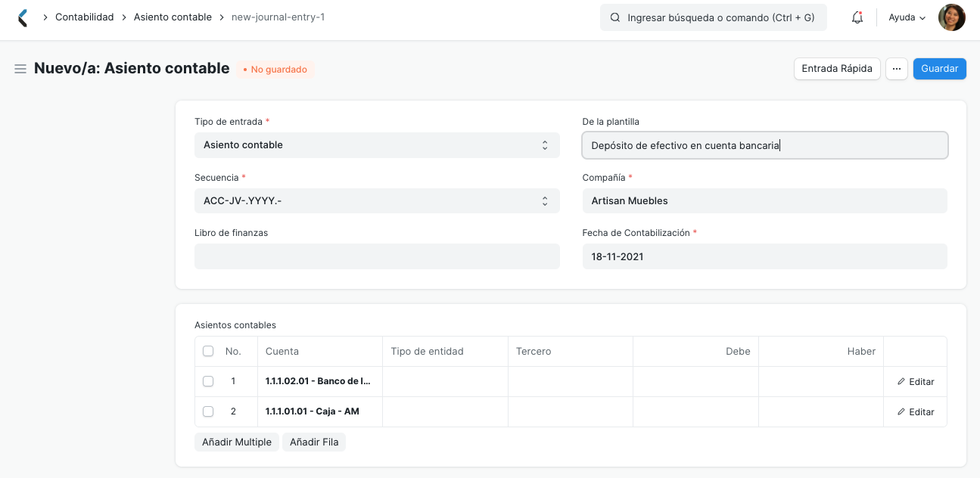Go to Asiento contable breadcrumb
Image resolution: width=980 pixels, height=478 pixels.
coord(173,17)
